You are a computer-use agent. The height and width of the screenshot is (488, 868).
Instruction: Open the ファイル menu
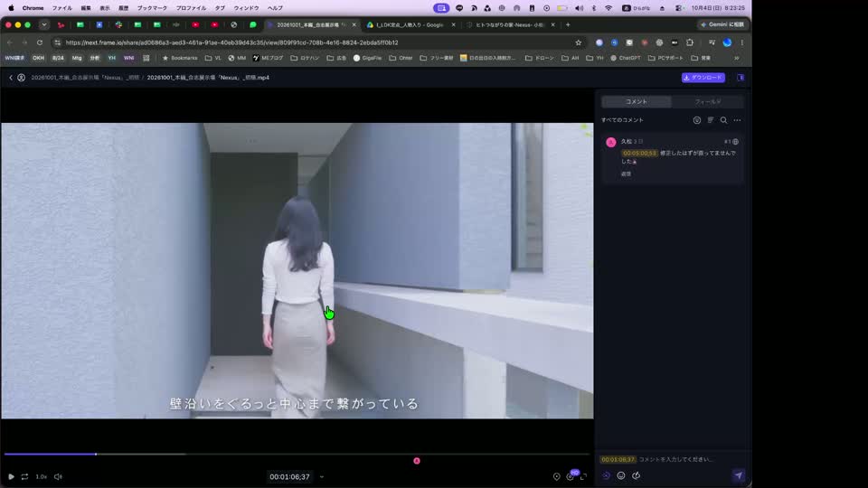coord(62,8)
